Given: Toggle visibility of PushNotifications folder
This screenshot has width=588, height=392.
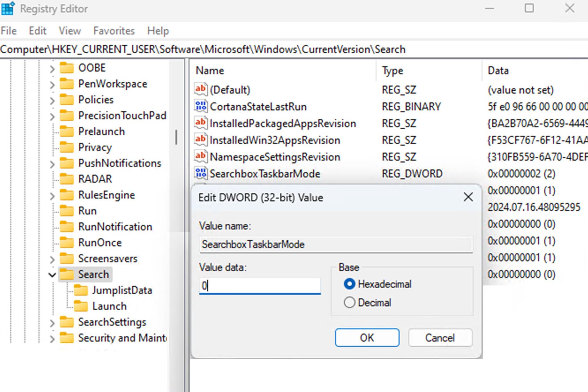Looking at the screenshot, I should pos(52,163).
